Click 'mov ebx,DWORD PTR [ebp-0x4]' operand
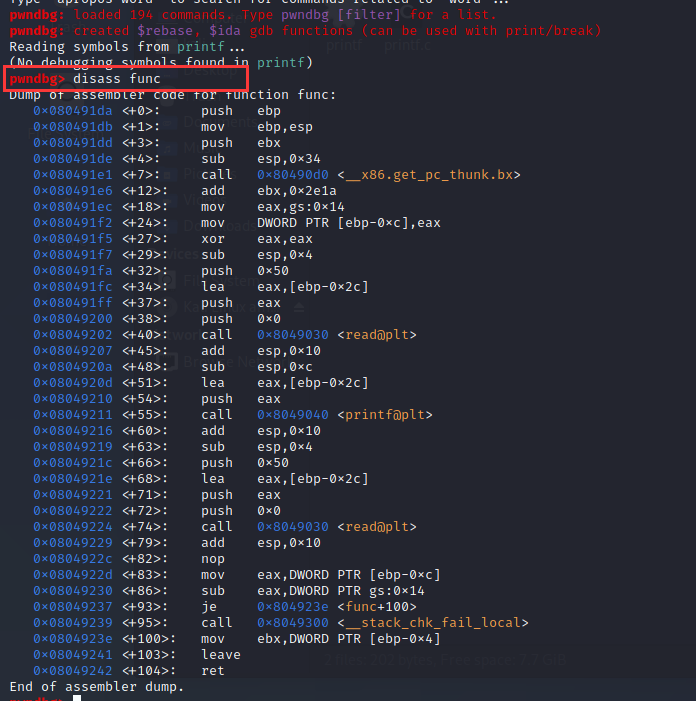 point(349,639)
